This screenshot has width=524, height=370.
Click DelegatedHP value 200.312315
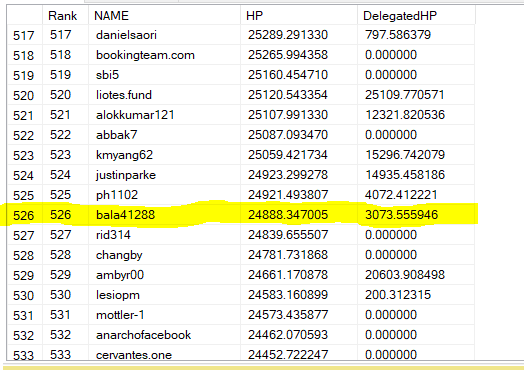416,295
